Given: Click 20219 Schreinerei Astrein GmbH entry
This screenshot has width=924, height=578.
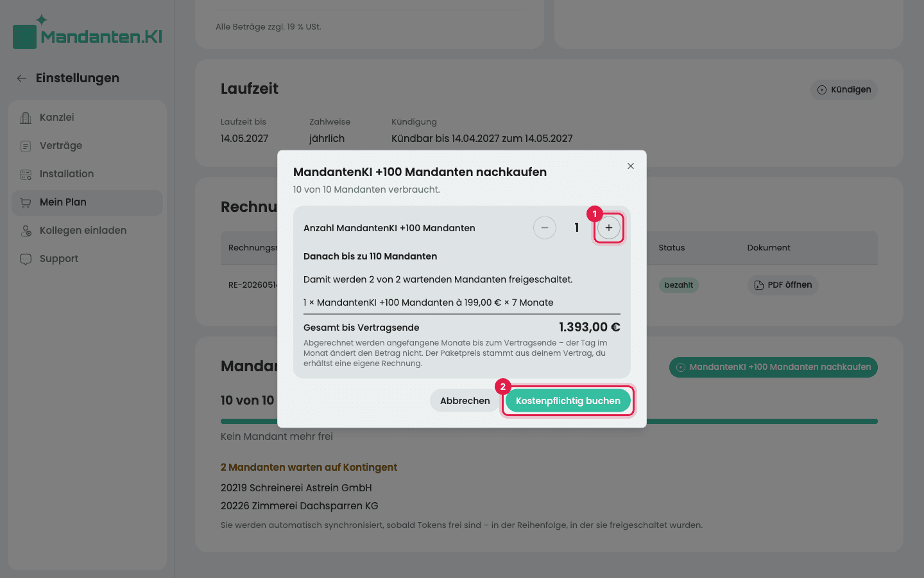Looking at the screenshot, I should click(x=296, y=488).
